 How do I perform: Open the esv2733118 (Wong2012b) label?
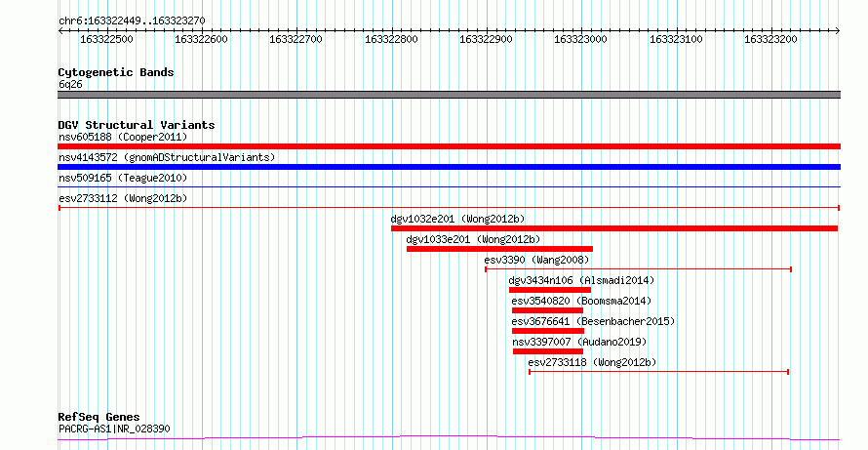click(592, 362)
